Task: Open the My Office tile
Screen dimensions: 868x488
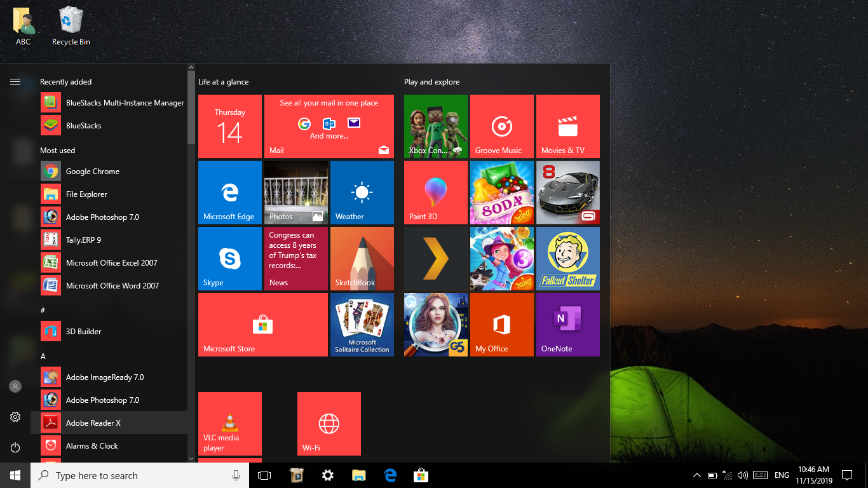Action: tap(502, 325)
